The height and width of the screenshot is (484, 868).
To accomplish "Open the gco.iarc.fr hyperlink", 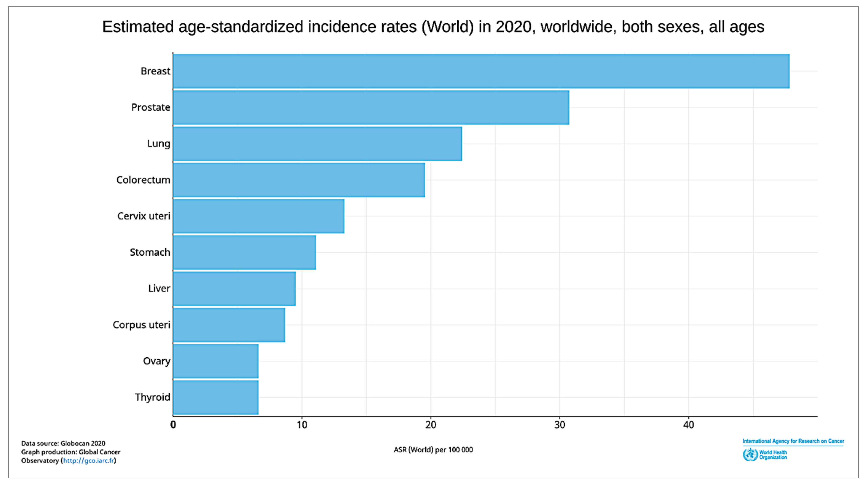I will click(x=89, y=461).
